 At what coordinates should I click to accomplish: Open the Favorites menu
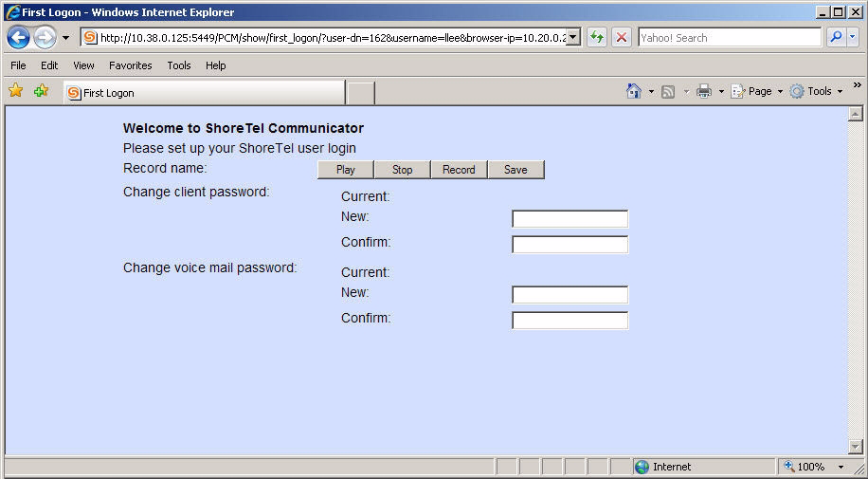tap(131, 65)
